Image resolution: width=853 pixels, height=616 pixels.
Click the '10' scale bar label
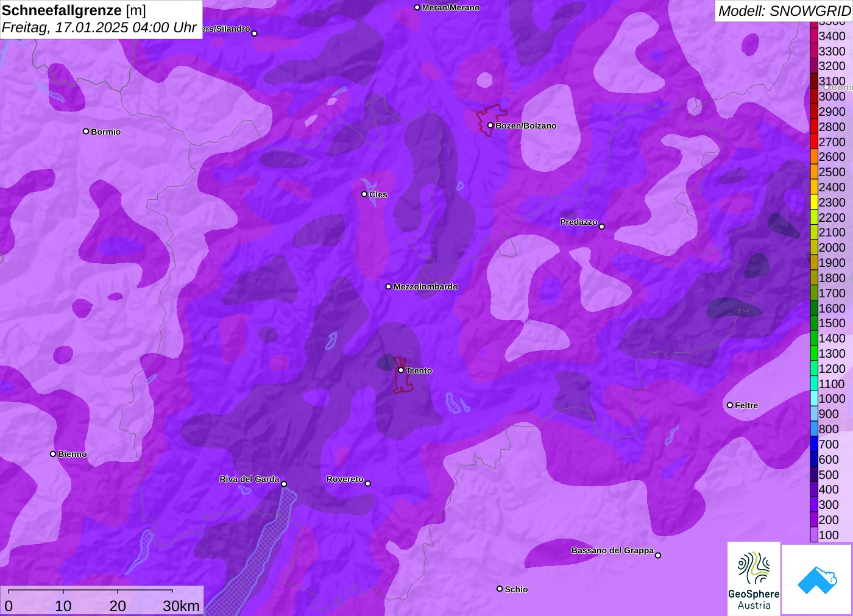(63, 606)
